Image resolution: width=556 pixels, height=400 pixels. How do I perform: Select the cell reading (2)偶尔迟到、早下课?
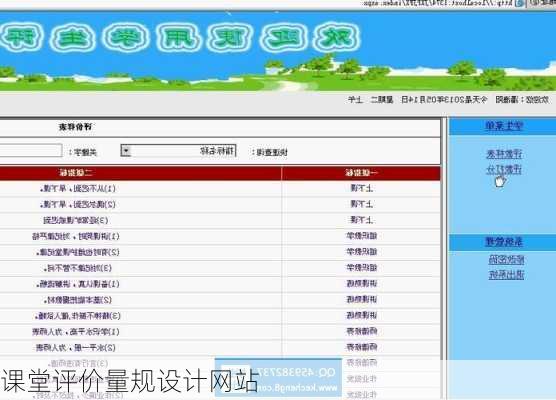[78, 204]
